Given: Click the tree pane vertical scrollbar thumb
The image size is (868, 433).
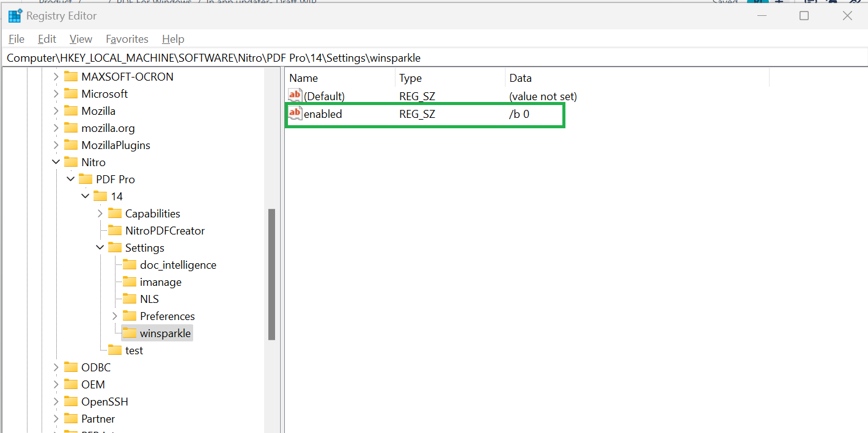Looking at the screenshot, I should pos(271,274).
